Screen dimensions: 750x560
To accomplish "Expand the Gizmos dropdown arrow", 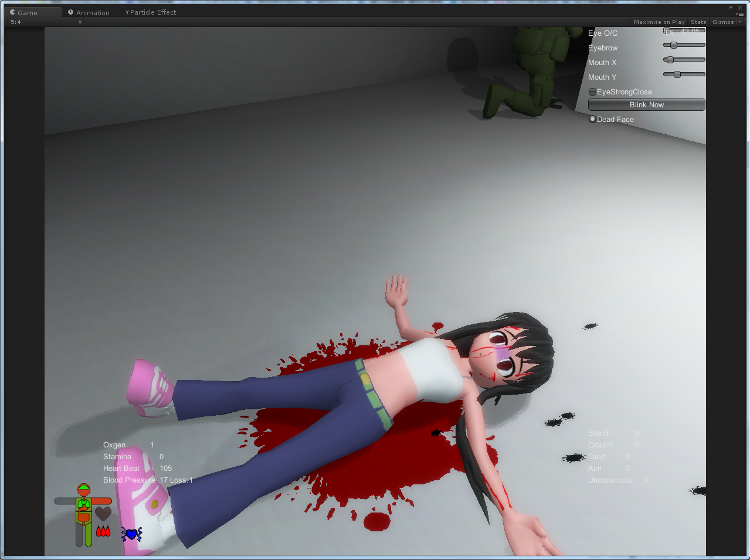I will pyautogui.click(x=739, y=22).
